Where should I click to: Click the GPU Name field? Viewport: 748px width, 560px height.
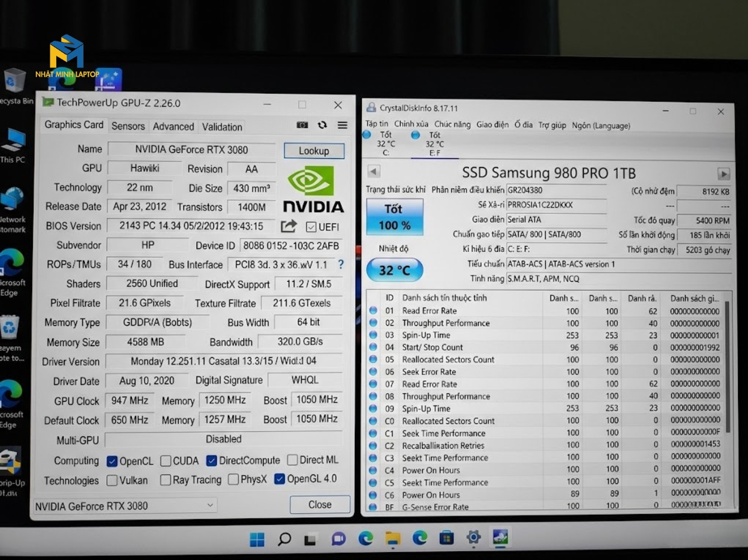[191, 149]
